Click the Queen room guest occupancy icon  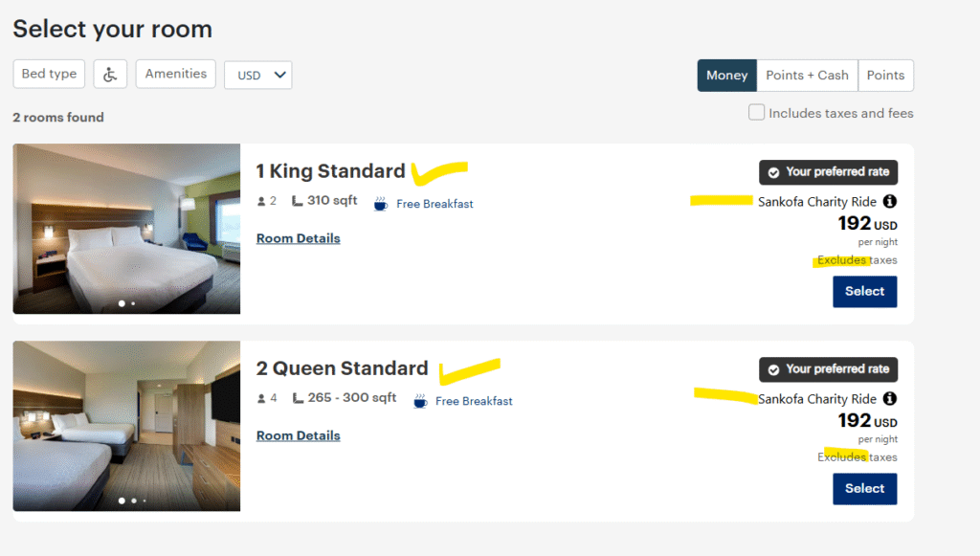tap(261, 398)
